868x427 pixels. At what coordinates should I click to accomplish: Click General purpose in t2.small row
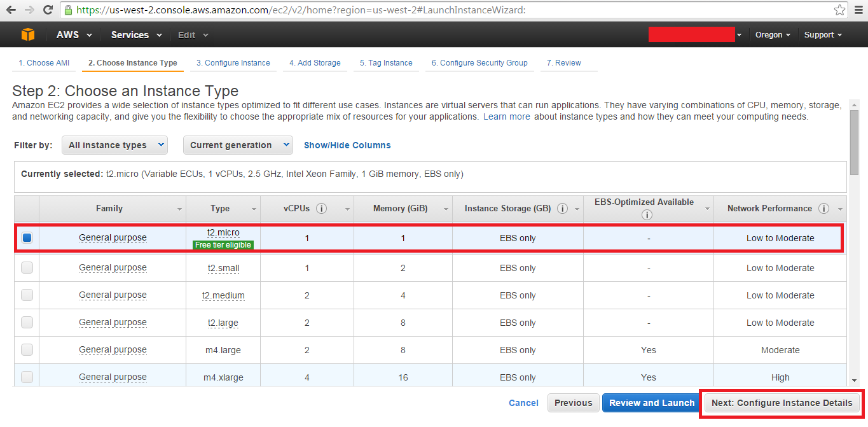click(x=113, y=268)
